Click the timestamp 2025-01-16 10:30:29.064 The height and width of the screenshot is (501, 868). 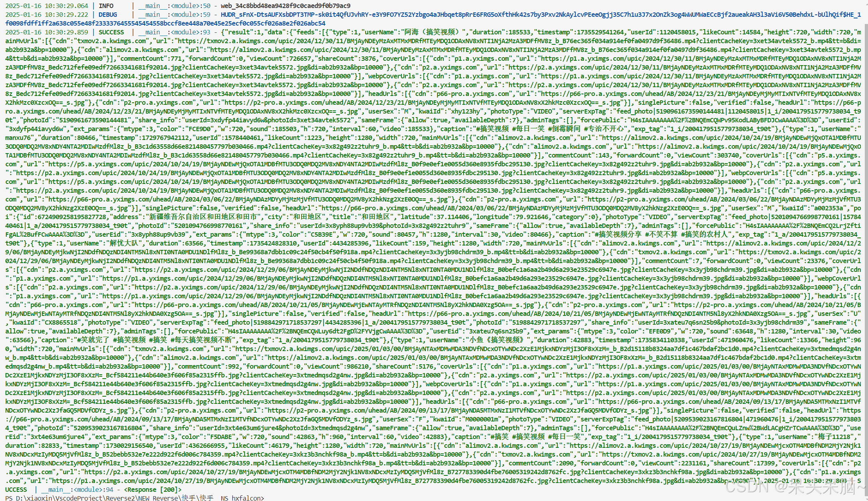[47, 6]
